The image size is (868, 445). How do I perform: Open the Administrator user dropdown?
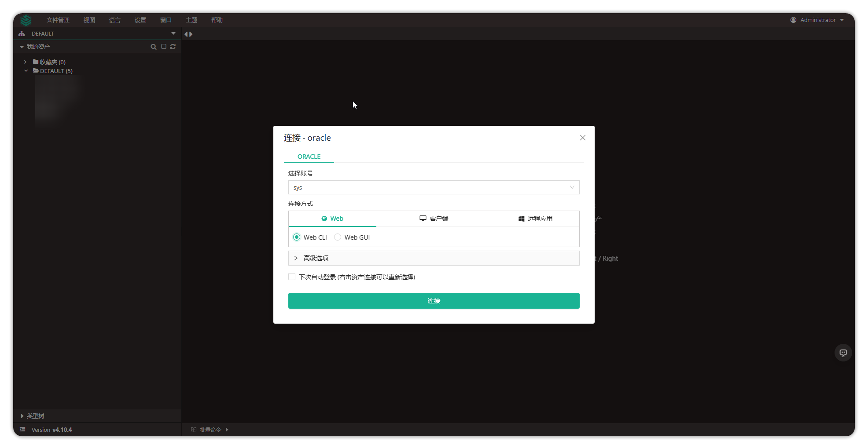[x=817, y=20]
